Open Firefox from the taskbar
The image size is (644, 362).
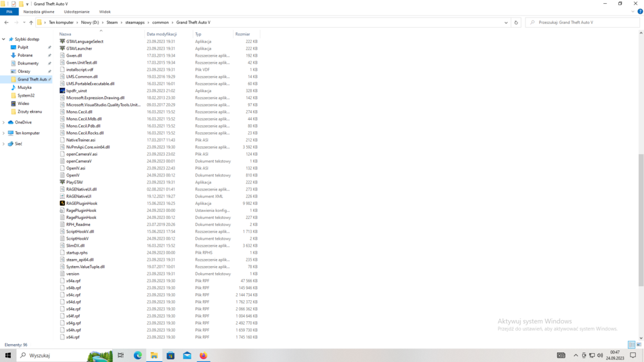pyautogui.click(x=204, y=356)
